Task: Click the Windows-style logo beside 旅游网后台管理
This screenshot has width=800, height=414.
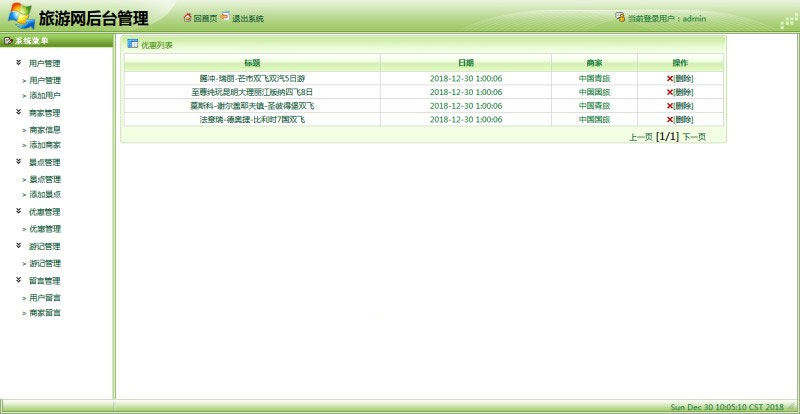Action: click(x=21, y=15)
